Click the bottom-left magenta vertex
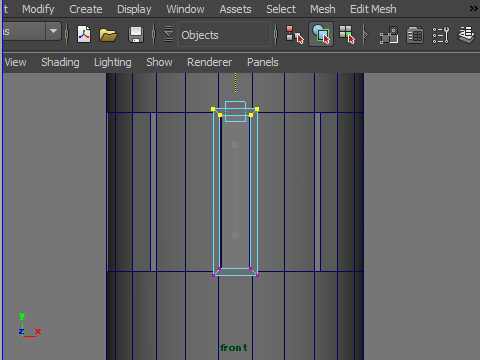 point(214,275)
